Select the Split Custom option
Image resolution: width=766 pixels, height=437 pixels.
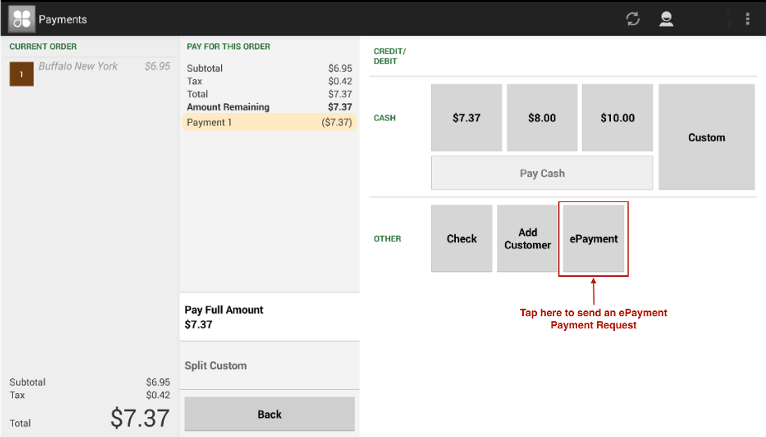point(269,366)
